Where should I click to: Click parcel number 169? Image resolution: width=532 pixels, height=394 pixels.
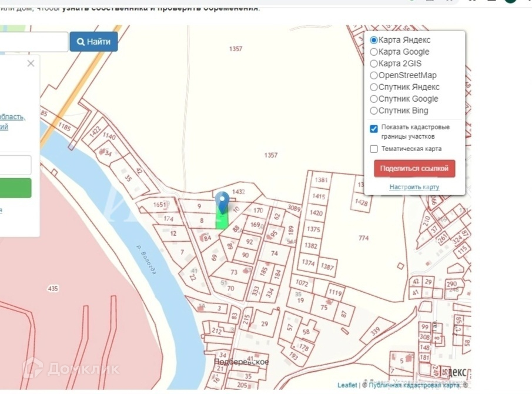(x=255, y=225)
